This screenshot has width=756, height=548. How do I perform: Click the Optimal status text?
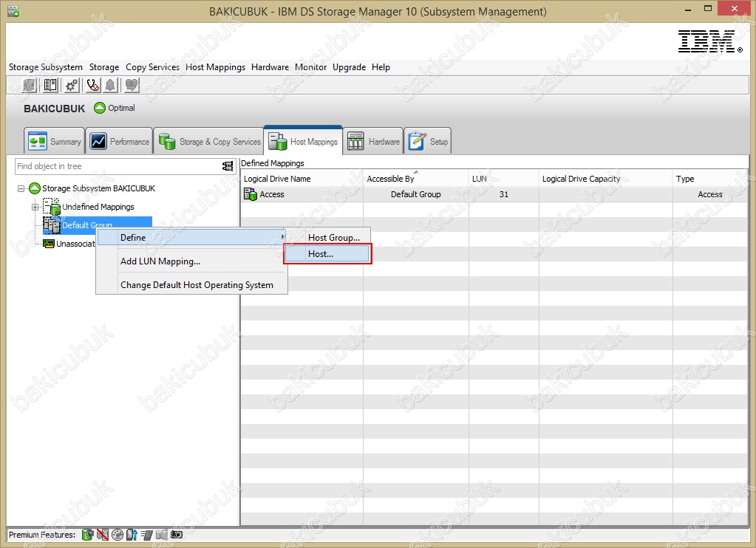pyautogui.click(x=121, y=108)
